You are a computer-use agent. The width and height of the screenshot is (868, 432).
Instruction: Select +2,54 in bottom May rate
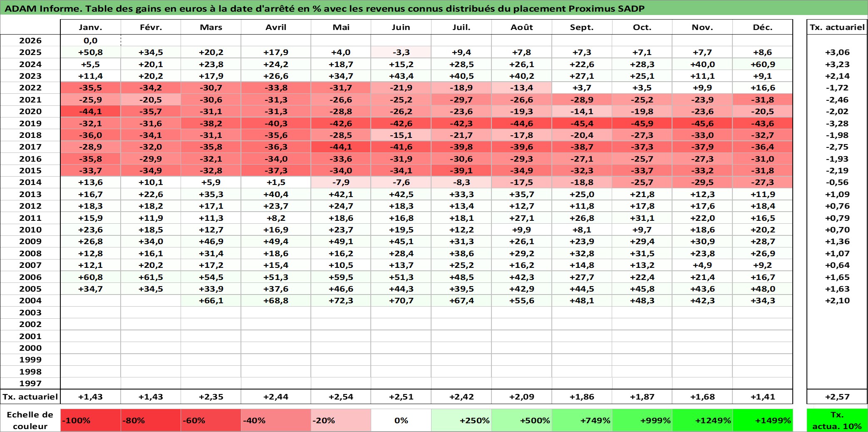(341, 397)
